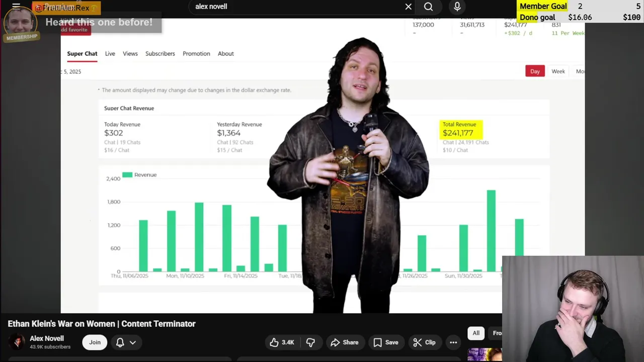Open Alex Novell channel avatar
The height and width of the screenshot is (362, 644).
point(17,342)
